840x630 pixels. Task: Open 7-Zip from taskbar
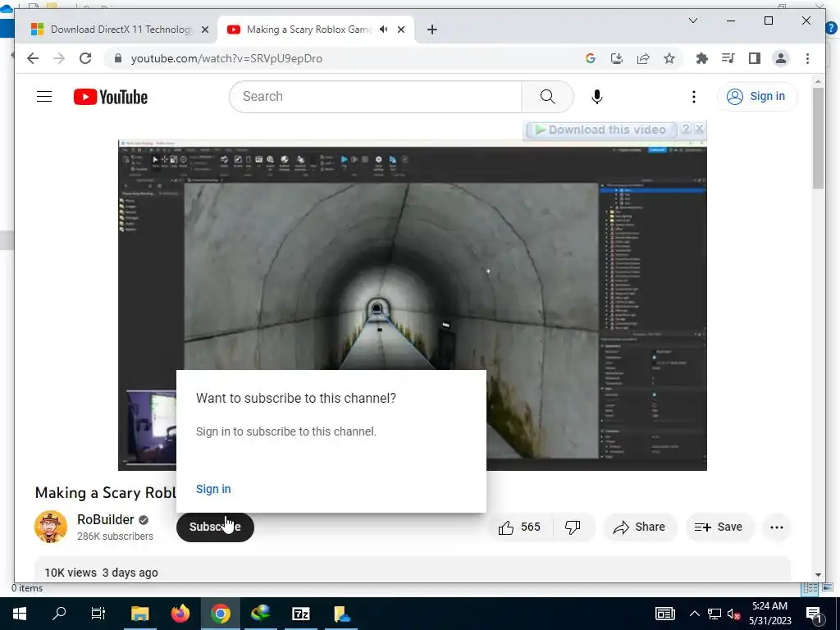300,614
